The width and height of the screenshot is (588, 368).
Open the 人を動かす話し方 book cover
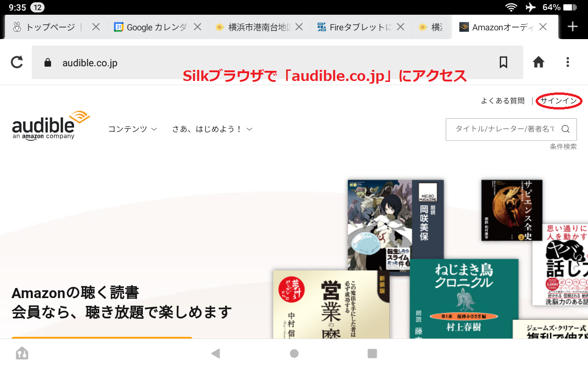click(x=560, y=264)
